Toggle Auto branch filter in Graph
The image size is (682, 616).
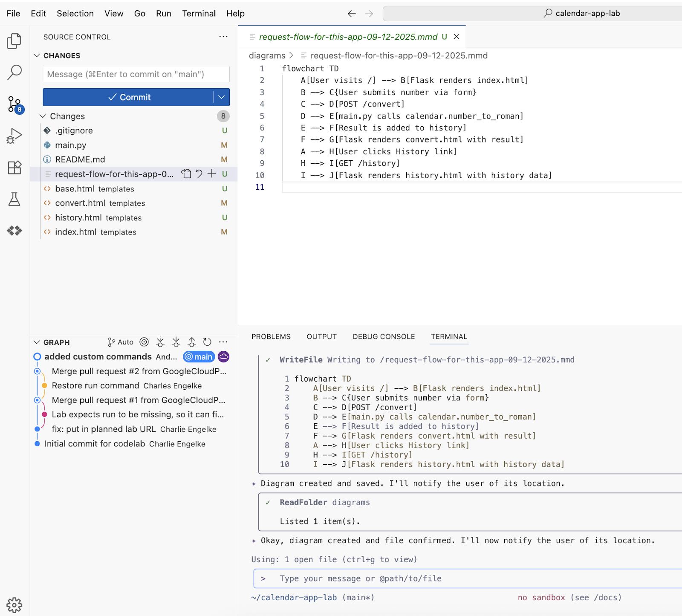point(121,342)
